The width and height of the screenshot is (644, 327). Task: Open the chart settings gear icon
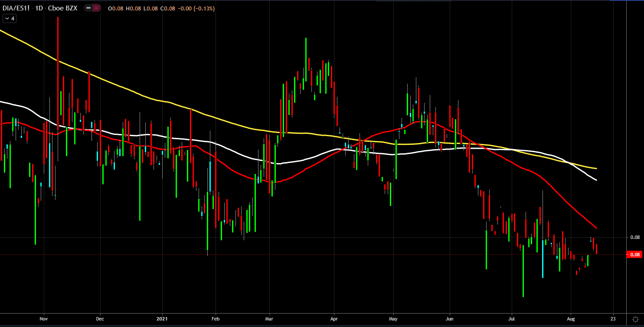pyautogui.click(x=635, y=320)
